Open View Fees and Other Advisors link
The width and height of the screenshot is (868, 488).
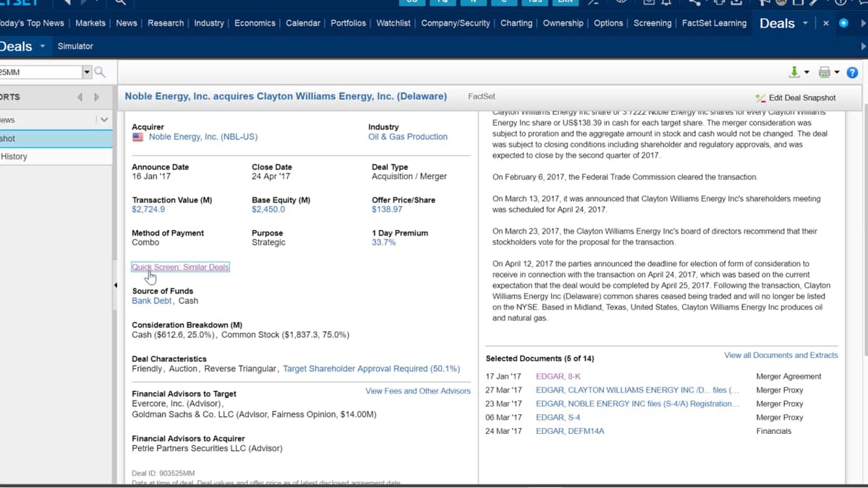click(x=418, y=391)
